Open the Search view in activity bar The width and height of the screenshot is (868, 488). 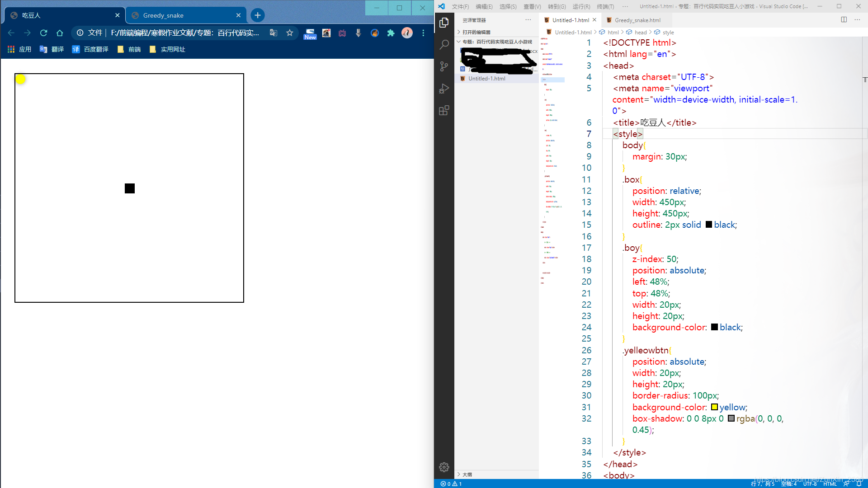point(444,44)
